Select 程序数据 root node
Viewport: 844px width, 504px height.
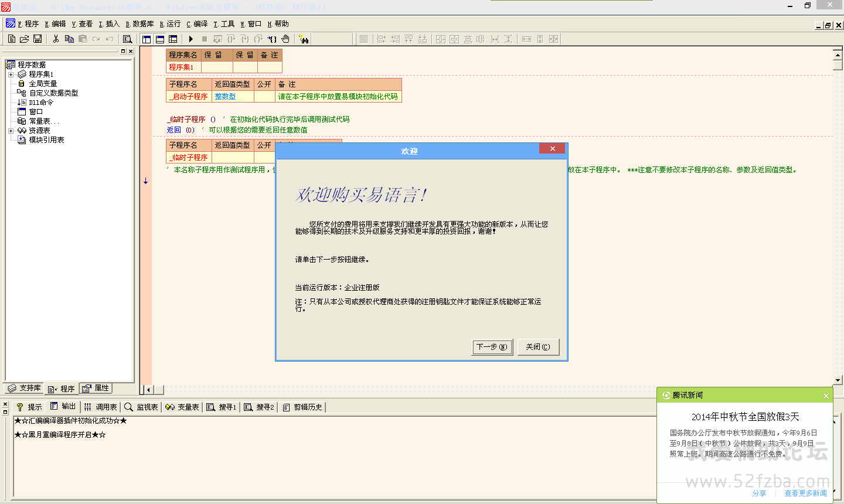32,65
